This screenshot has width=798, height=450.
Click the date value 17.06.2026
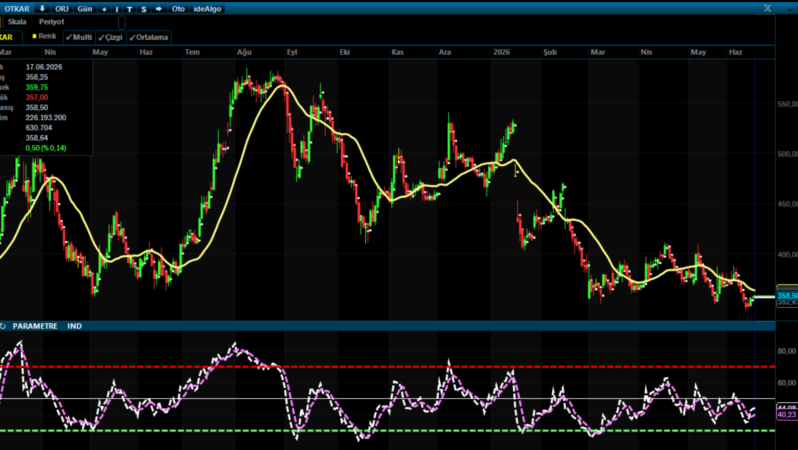coord(44,67)
